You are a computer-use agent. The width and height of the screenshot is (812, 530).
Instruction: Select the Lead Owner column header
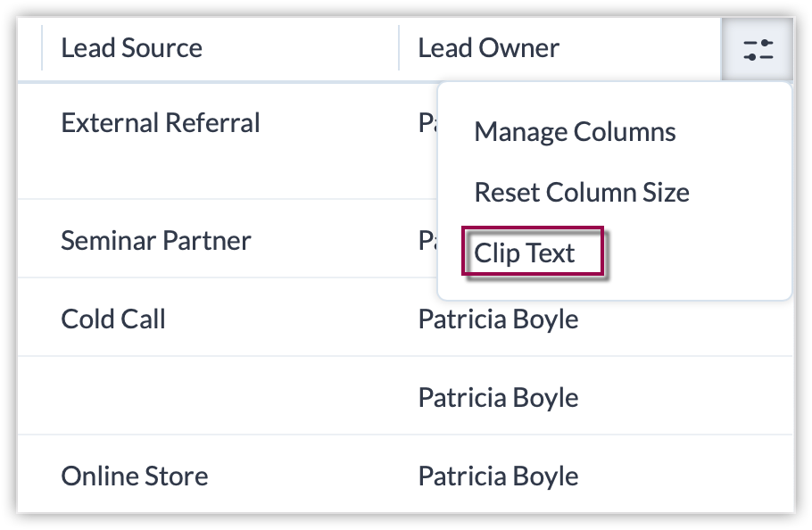[488, 48]
